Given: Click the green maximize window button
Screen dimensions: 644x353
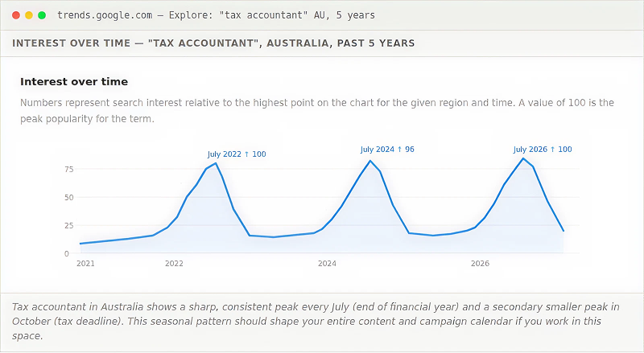Looking at the screenshot, I should pyautogui.click(x=42, y=15).
